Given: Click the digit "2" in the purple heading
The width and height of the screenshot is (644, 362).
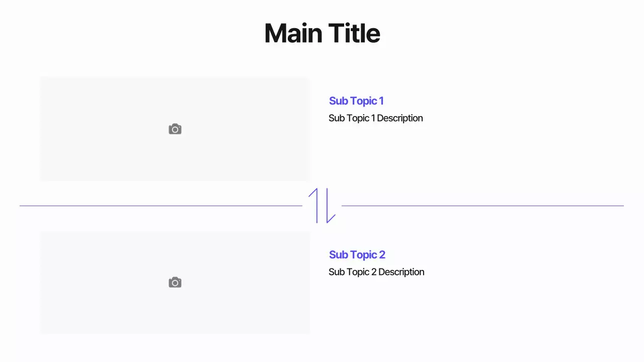Looking at the screenshot, I should [382, 255].
